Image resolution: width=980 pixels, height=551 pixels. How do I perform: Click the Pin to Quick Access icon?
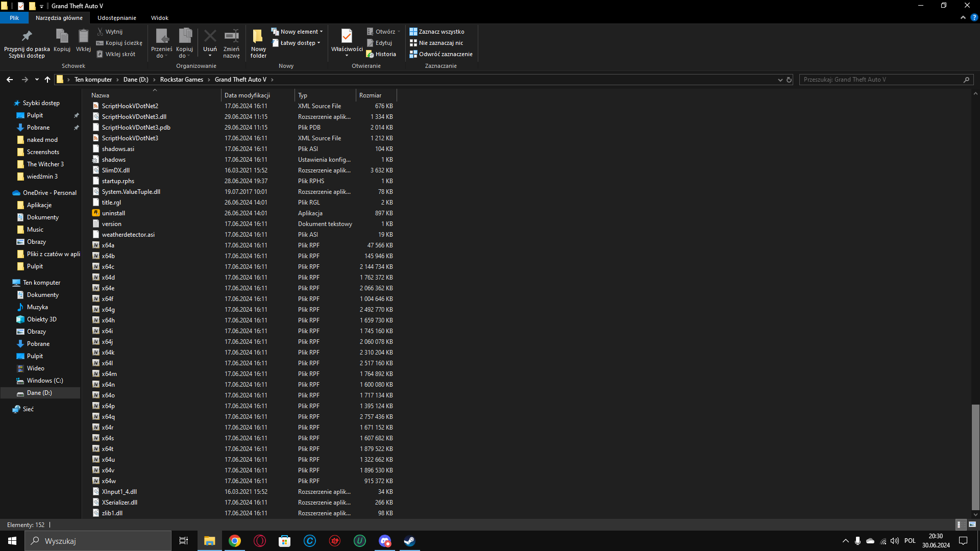[x=27, y=36]
